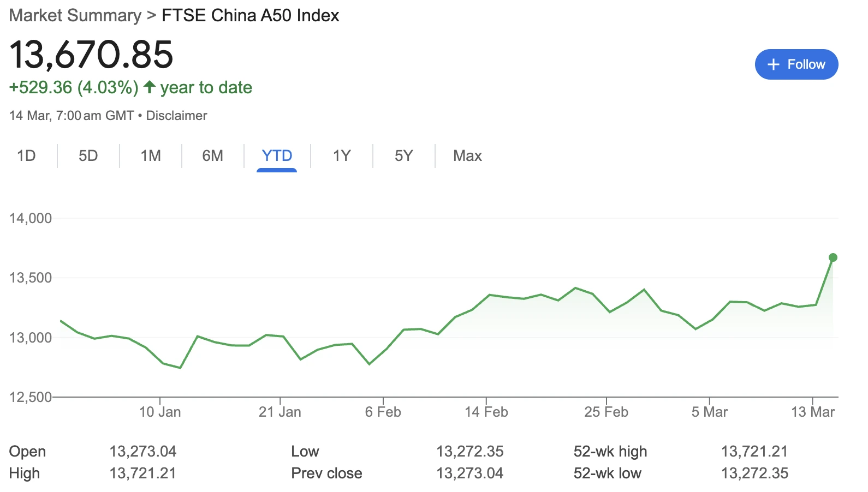Click the 13 Mar axis label
This screenshot has width=868, height=492.
coord(813,412)
